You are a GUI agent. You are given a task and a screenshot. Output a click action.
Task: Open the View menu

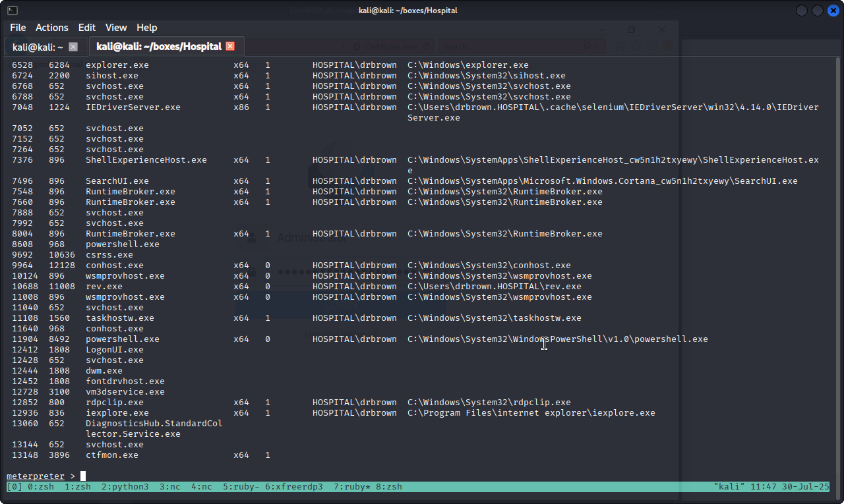click(116, 28)
